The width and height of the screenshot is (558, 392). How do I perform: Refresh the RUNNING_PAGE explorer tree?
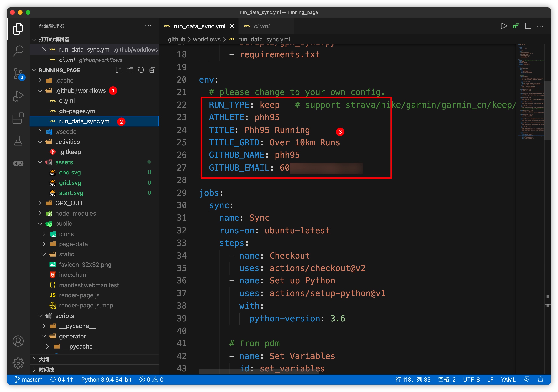coord(141,70)
